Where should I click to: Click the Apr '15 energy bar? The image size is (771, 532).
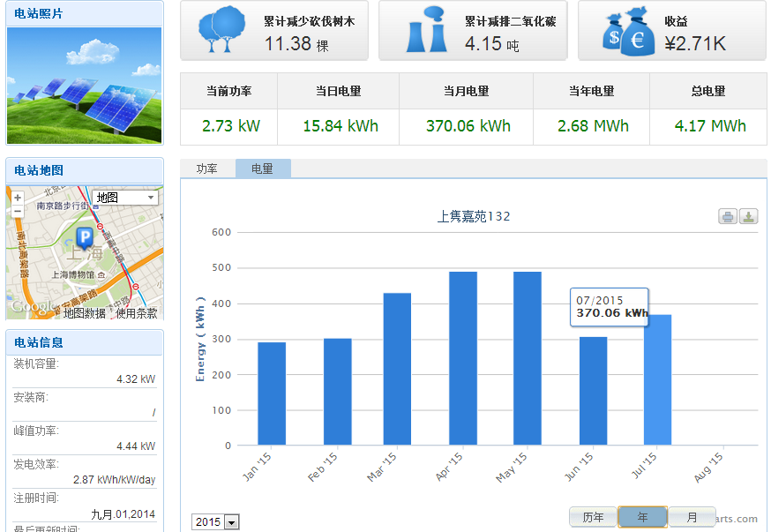click(463, 357)
